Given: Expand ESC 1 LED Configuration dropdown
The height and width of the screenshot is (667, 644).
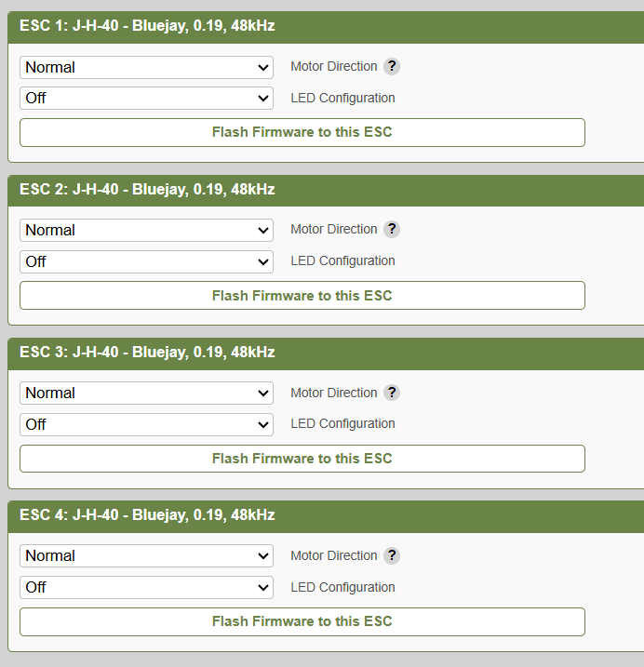Looking at the screenshot, I should [146, 98].
